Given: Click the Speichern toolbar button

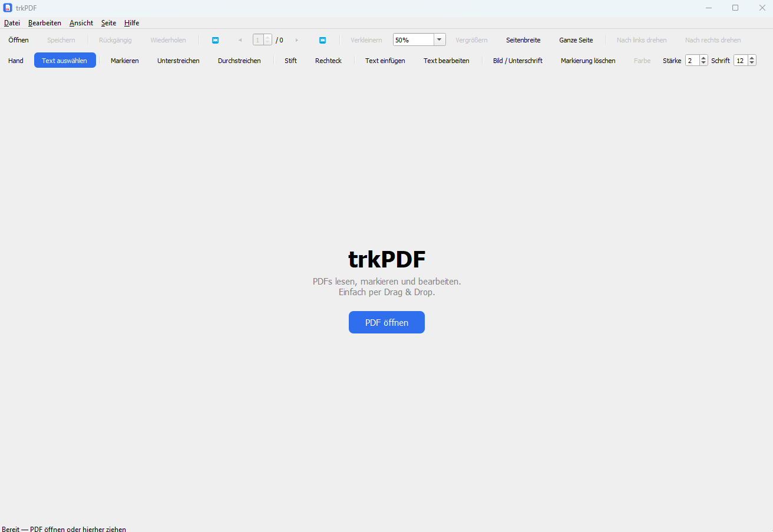Looking at the screenshot, I should (61, 40).
